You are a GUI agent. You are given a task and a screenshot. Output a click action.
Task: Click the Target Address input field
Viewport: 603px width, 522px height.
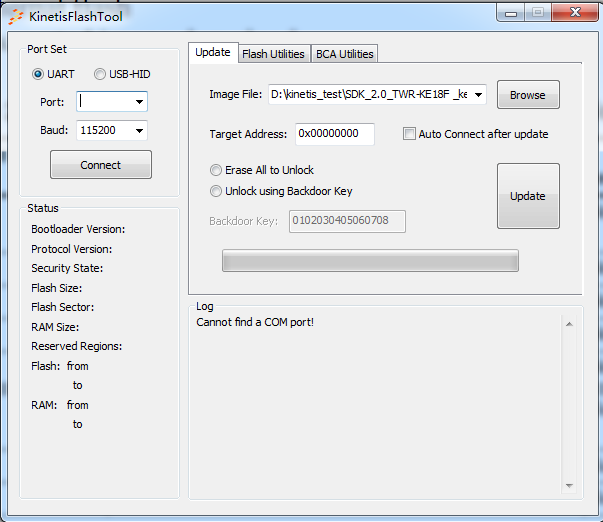[x=335, y=134]
